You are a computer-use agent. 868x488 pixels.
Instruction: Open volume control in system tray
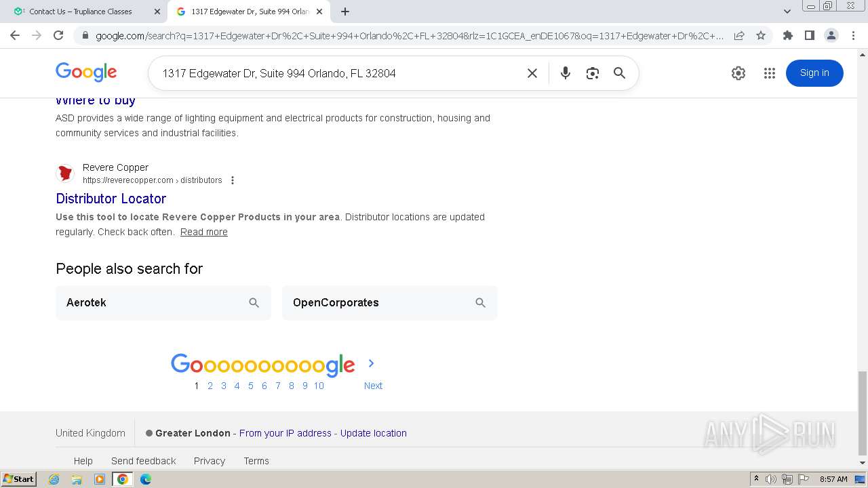coord(771,479)
